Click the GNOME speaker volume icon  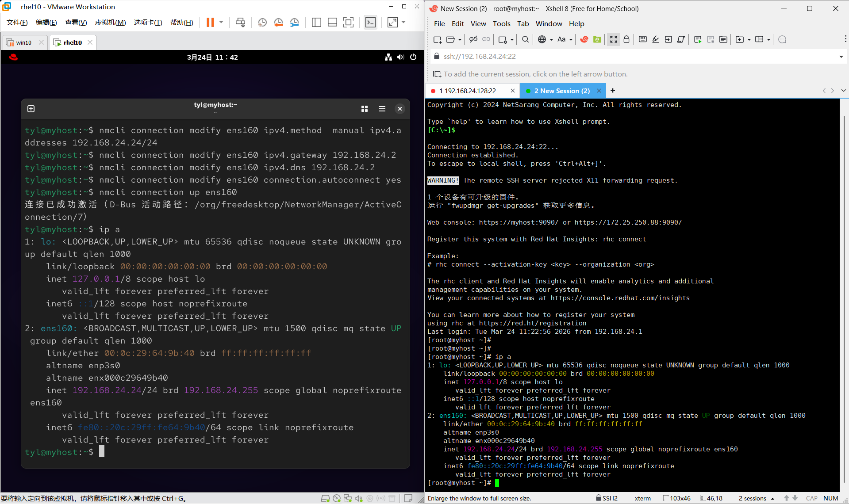pyautogui.click(x=401, y=57)
